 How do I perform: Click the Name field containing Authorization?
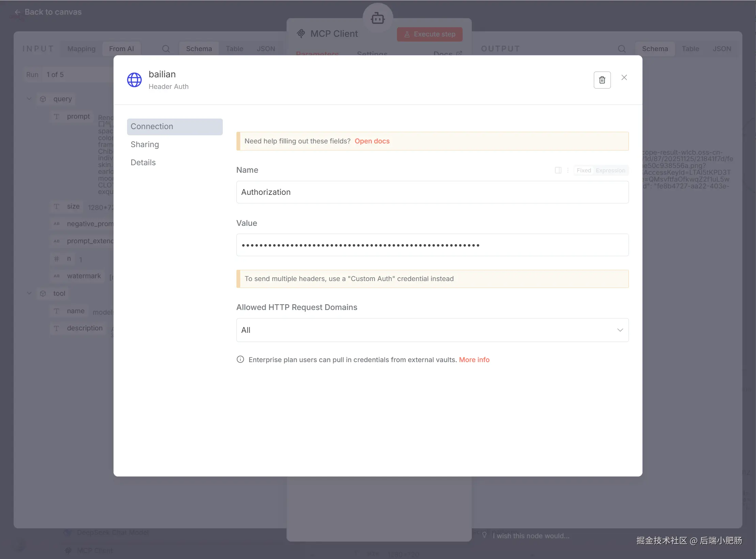pyautogui.click(x=432, y=192)
